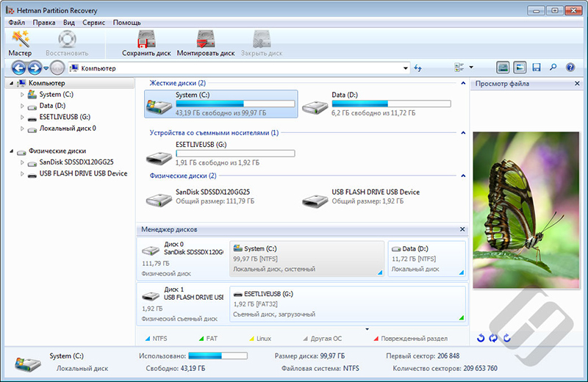588x382 pixels.
Task: Click the blue help question mark icon
Action: 570,68
